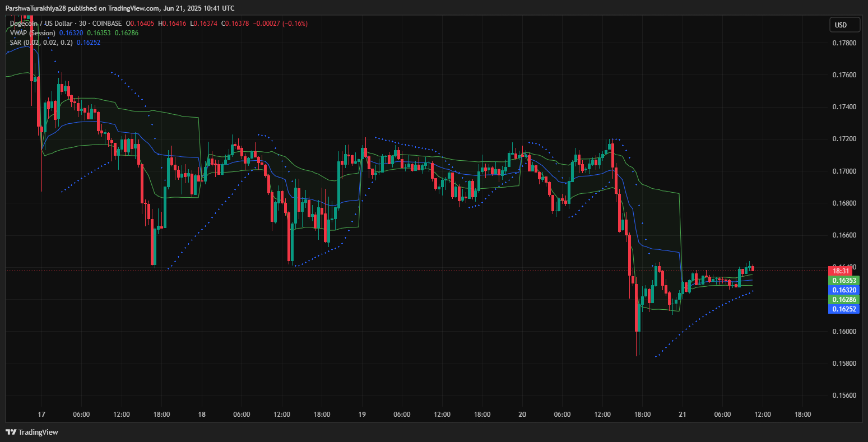Click the VWAP (Session) indicator label
The image size is (868, 442).
[x=33, y=33]
